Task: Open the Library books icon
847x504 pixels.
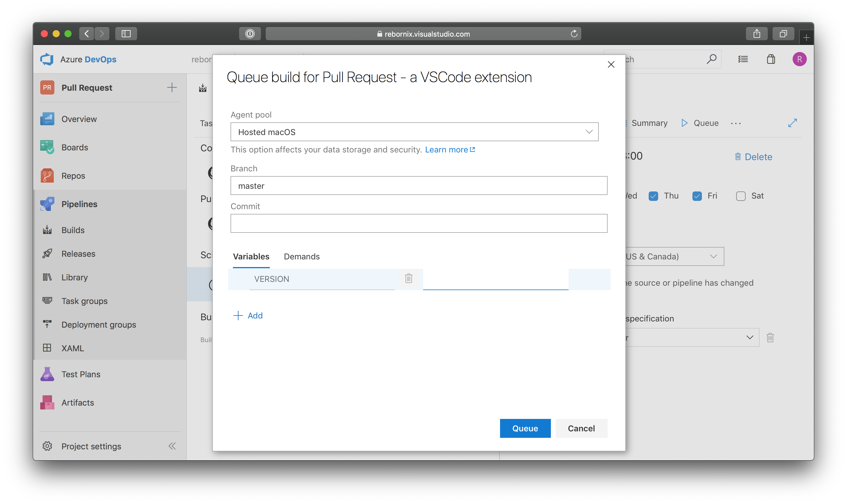Action: (x=47, y=277)
